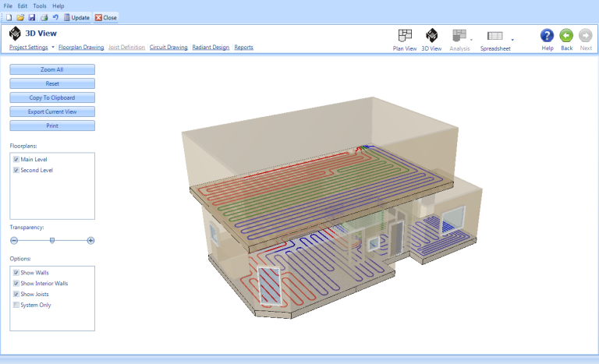Click the grey Next arrow icon
Viewport: 599px width, 364px height.
586,36
